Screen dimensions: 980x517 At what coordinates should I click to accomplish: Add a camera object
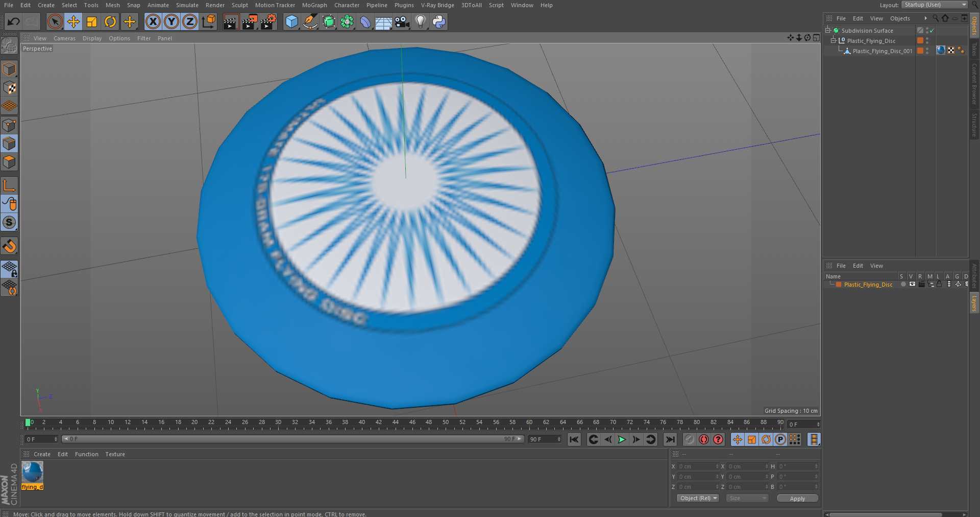coord(402,21)
